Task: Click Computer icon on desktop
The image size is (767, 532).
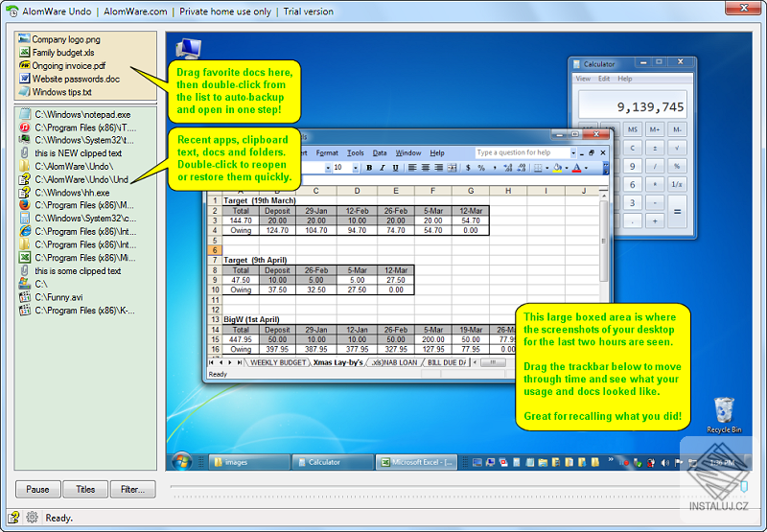Action: click(x=189, y=49)
